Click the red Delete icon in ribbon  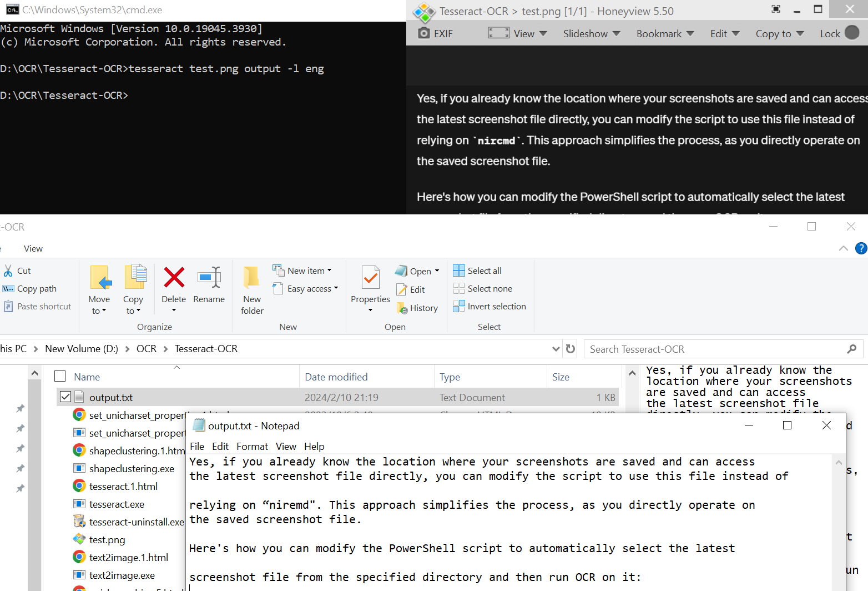point(174,277)
